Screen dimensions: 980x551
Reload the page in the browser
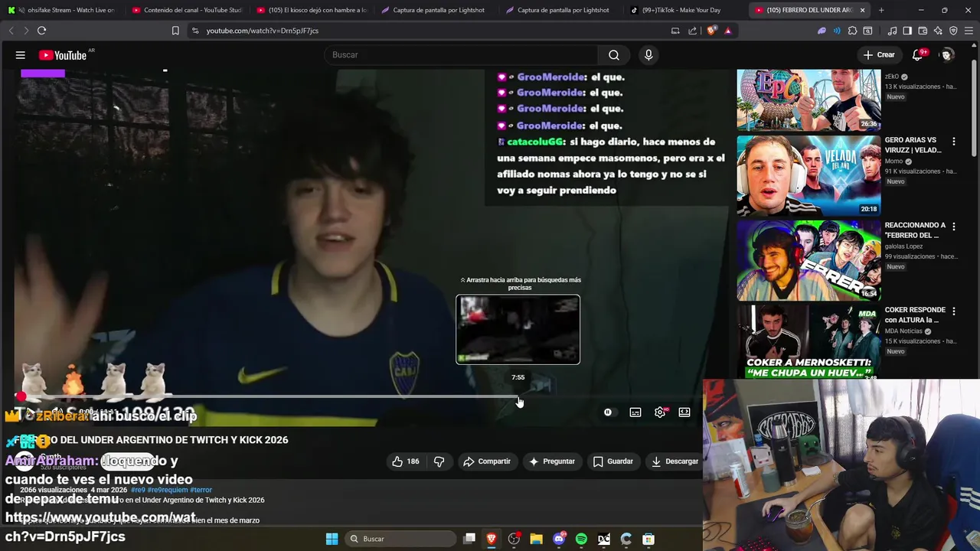coord(41,31)
